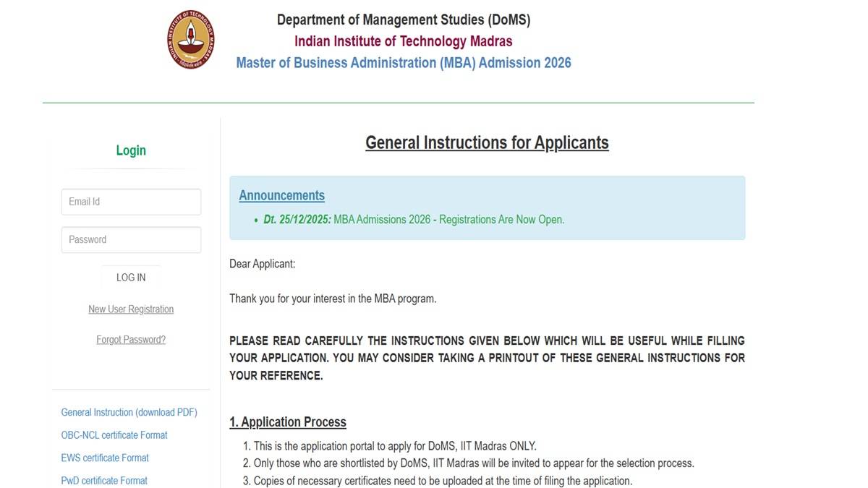Download the General Instruction PDF

click(x=129, y=412)
